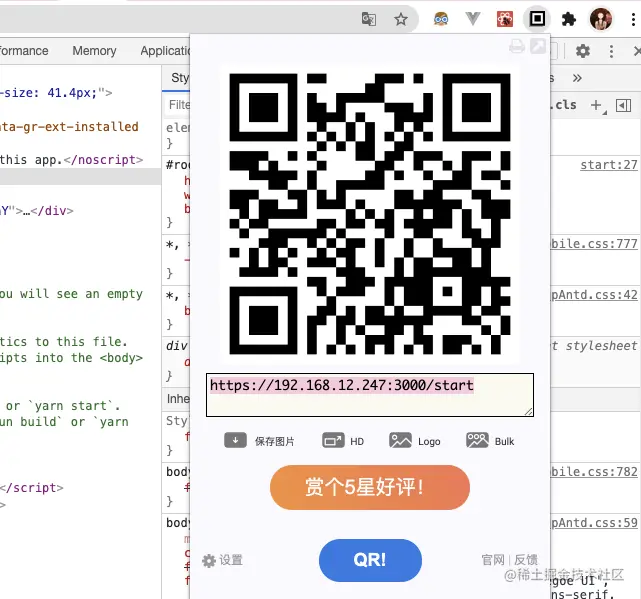The width and height of the screenshot is (641, 599).
Task: Open source link pAntd.css:42
Action: click(x=594, y=295)
